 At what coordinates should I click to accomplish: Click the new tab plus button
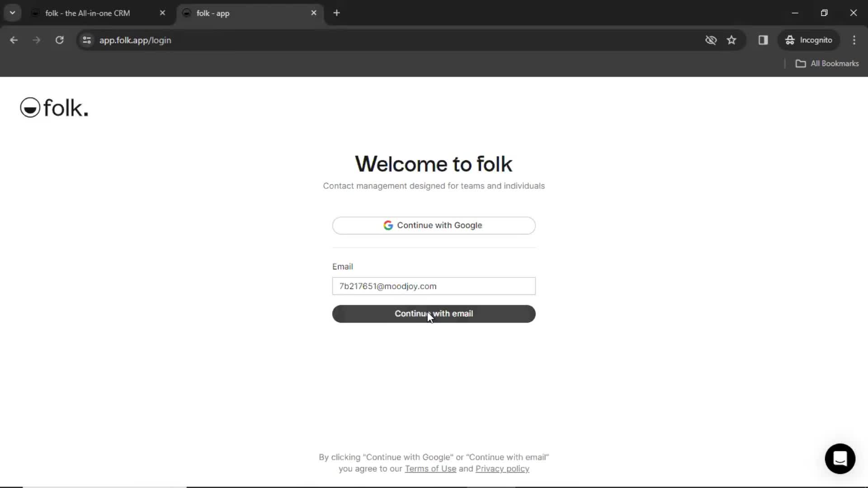click(x=336, y=13)
